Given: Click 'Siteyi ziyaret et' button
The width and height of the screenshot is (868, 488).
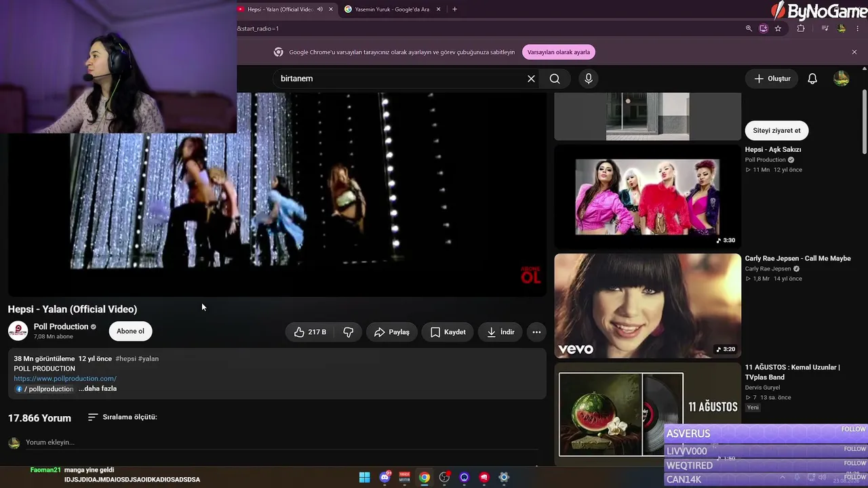Looking at the screenshot, I should pyautogui.click(x=776, y=131).
